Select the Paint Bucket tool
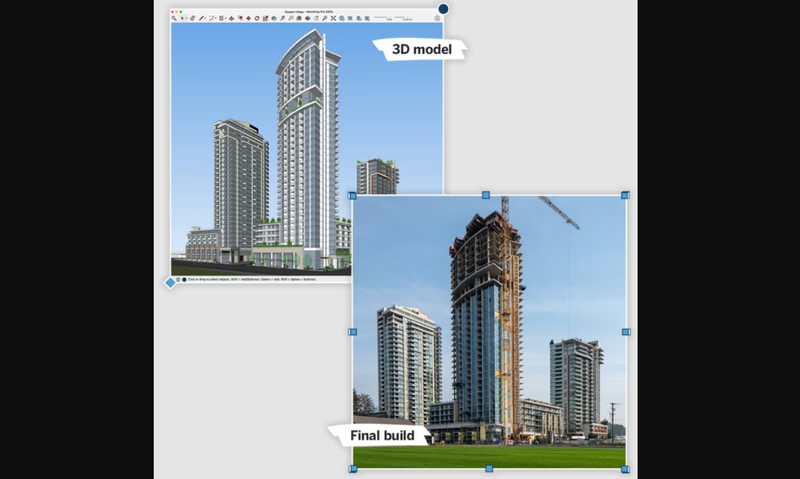The image size is (800, 479). pyautogui.click(x=299, y=18)
